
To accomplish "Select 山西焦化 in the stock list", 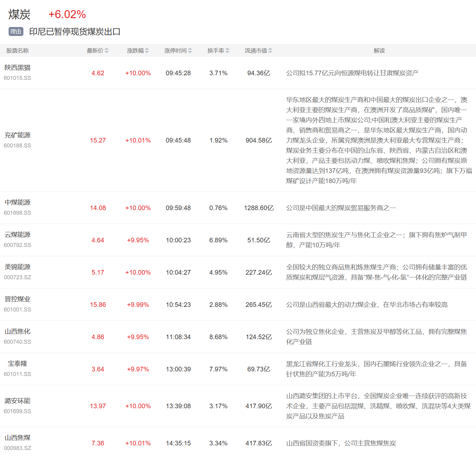I will click(18, 331).
